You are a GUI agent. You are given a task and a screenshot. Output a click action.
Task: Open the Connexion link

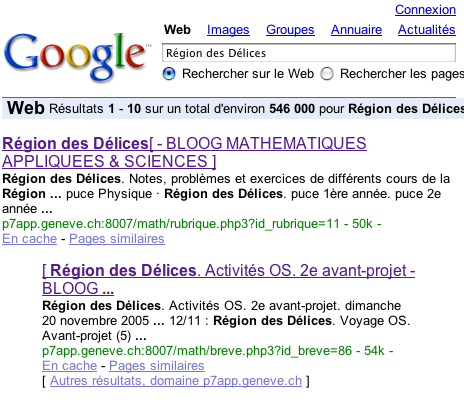point(425,10)
